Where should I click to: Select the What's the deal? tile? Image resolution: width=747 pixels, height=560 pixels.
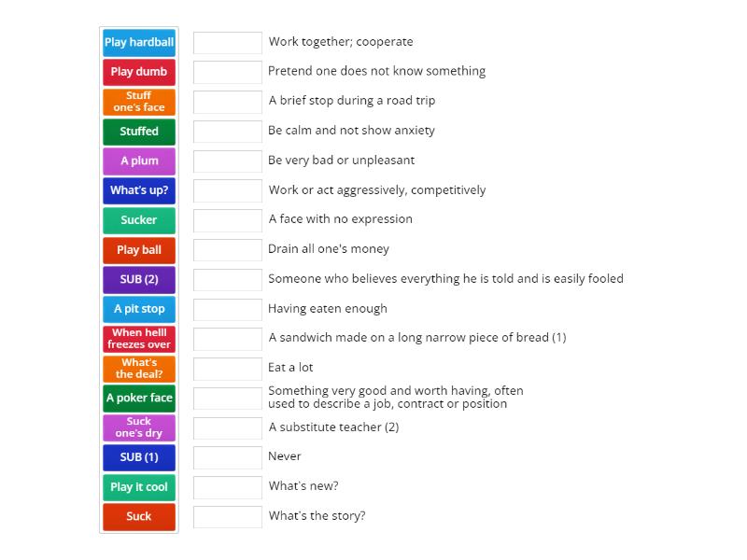138,369
